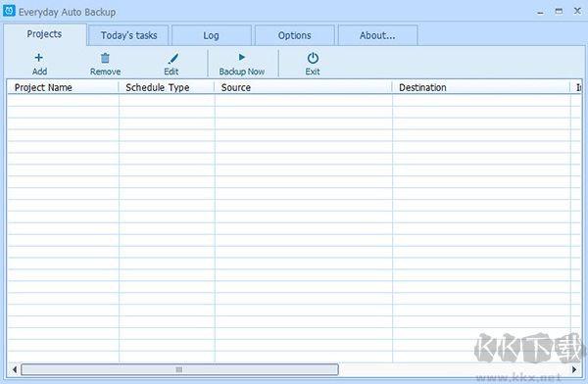This screenshot has width=588, height=384.
Task: Click the Exit power icon
Action: coord(313,58)
